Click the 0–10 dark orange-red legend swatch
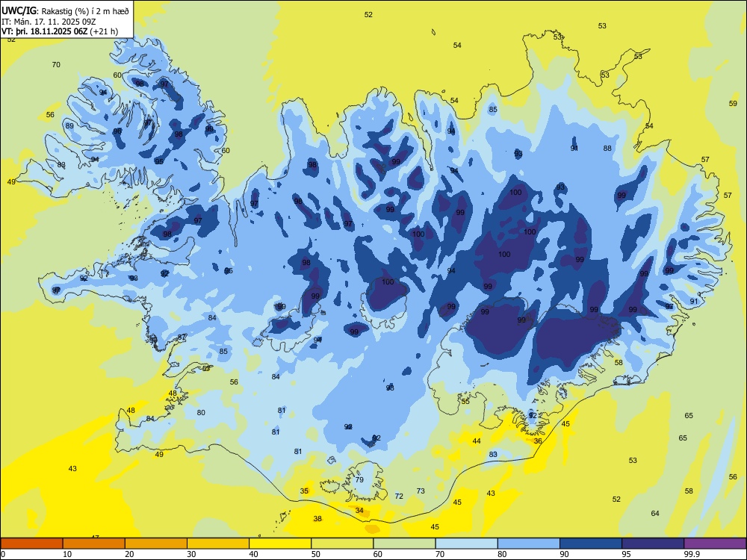This screenshot has height=560, width=747. (x=31, y=544)
